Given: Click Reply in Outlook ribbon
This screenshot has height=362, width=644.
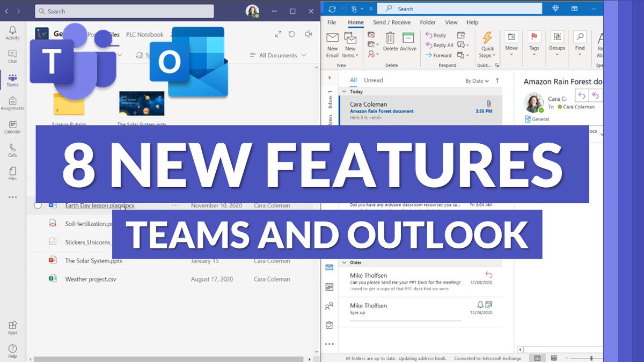Looking at the screenshot, I should click(x=436, y=35).
